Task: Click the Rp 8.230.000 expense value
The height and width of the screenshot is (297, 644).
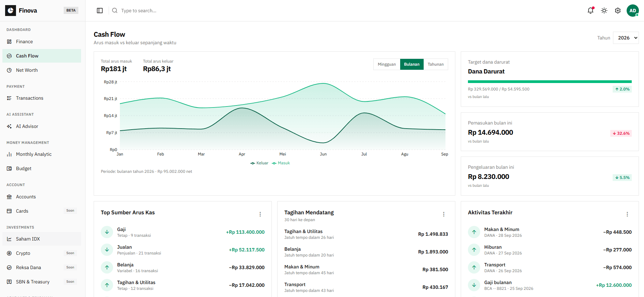Action: click(x=488, y=177)
